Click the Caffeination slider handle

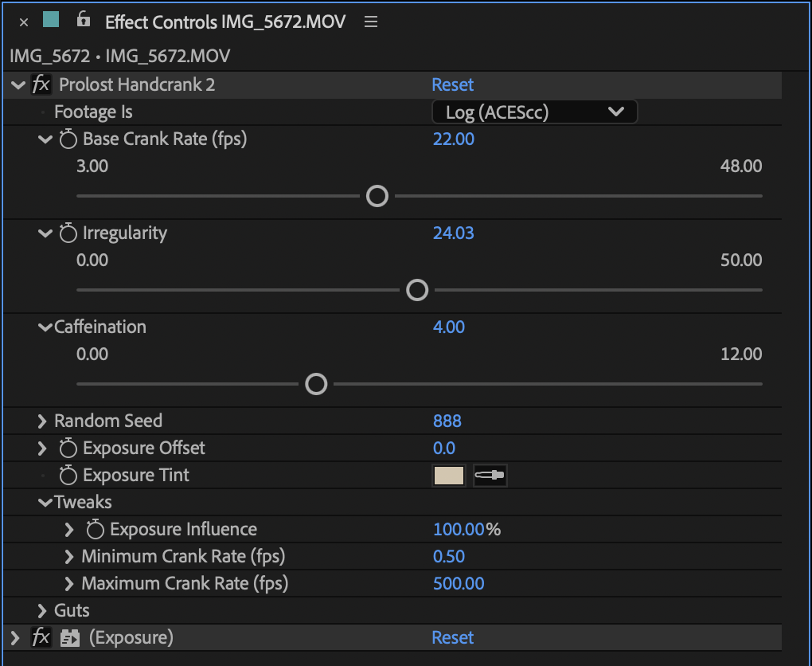[x=316, y=384]
